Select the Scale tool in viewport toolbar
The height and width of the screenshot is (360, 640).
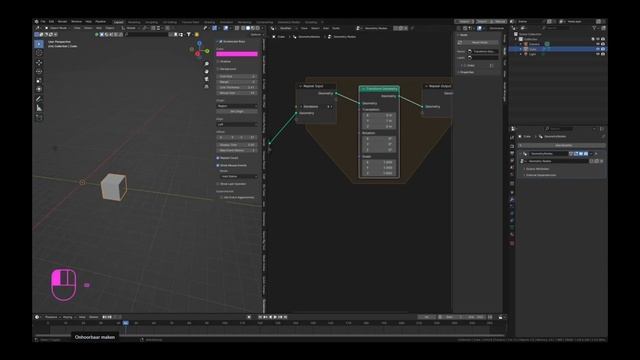39,80
